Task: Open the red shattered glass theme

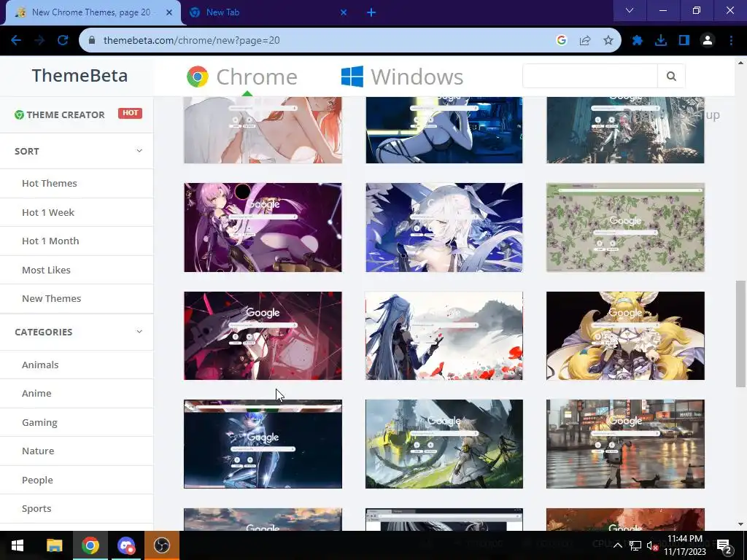Action: [263, 335]
